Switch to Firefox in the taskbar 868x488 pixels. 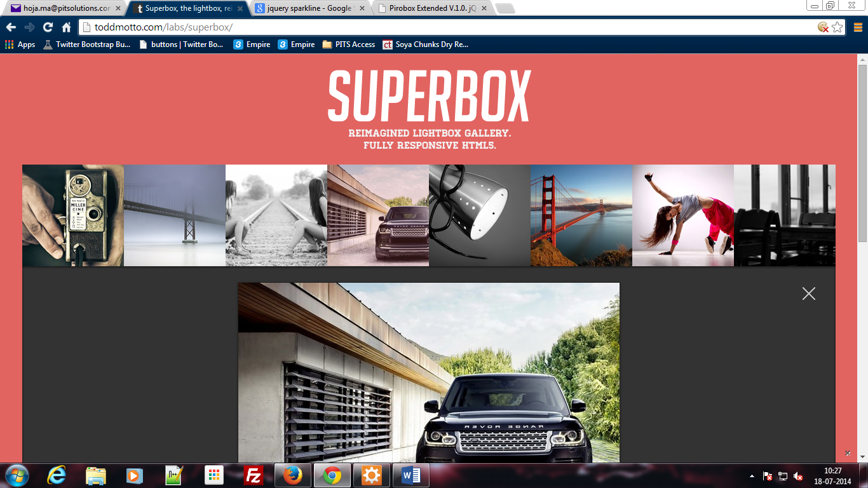(293, 475)
